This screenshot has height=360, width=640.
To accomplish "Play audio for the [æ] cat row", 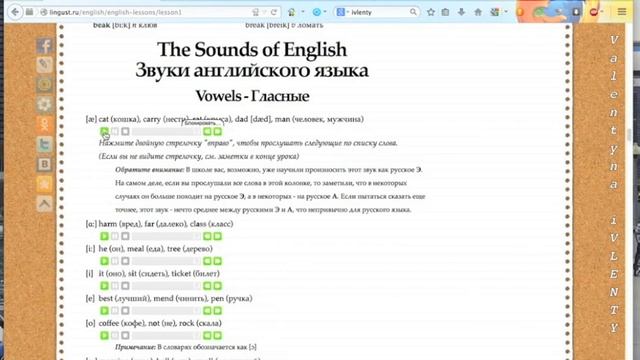I will (104, 131).
